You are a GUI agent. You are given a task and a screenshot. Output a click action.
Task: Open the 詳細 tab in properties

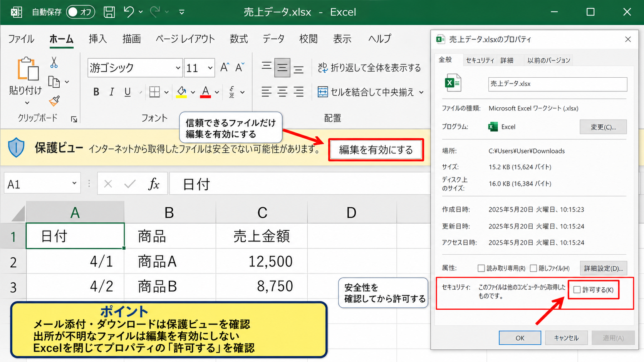tap(507, 60)
